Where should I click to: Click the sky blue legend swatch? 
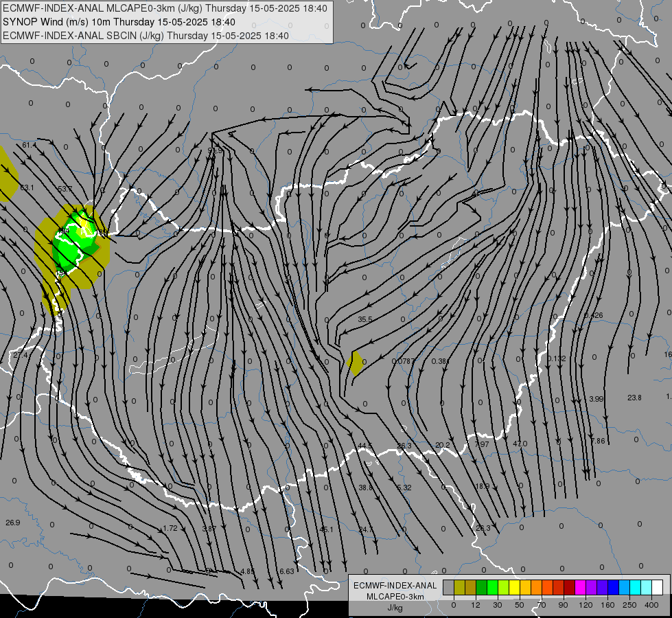(625, 587)
